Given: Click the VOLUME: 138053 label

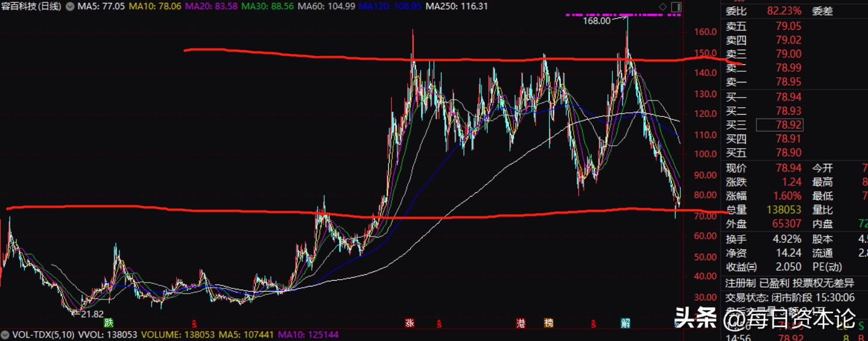Looking at the screenshot, I should point(178,335).
